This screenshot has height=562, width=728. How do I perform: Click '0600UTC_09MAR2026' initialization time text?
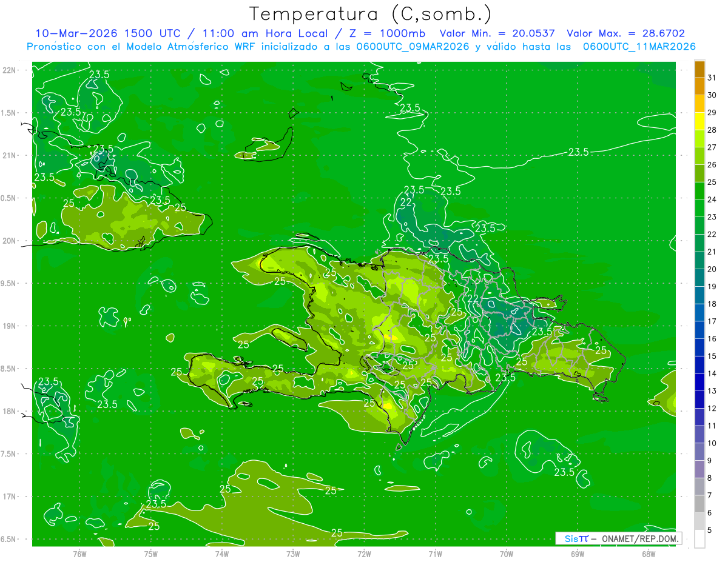411,46
